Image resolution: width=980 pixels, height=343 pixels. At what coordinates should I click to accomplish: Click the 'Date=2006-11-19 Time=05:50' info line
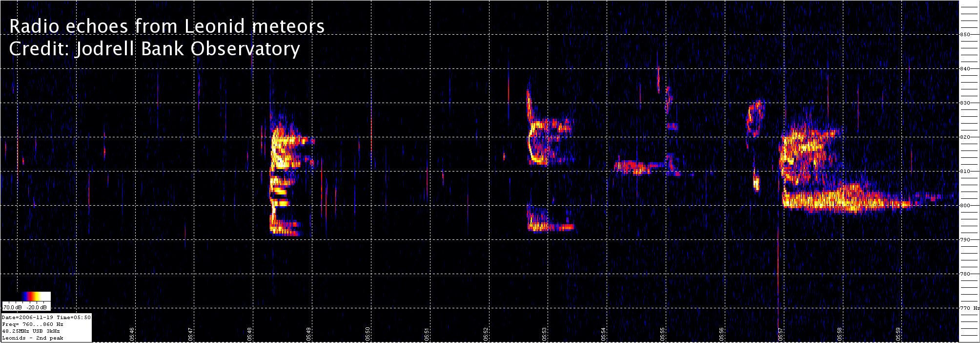click(x=46, y=318)
